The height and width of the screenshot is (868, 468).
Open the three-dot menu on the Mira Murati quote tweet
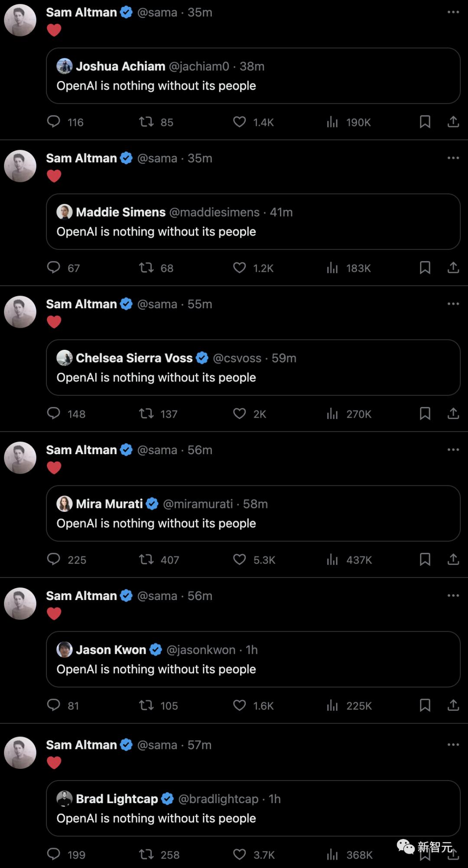453,450
